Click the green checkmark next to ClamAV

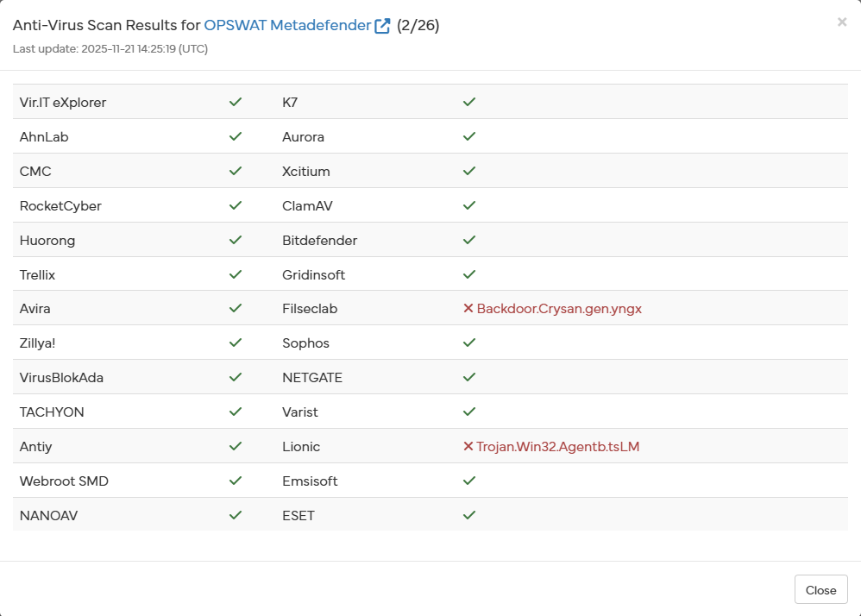click(x=469, y=205)
